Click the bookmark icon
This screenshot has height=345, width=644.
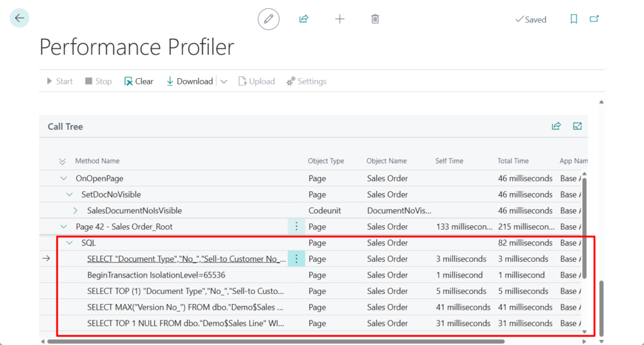click(574, 19)
